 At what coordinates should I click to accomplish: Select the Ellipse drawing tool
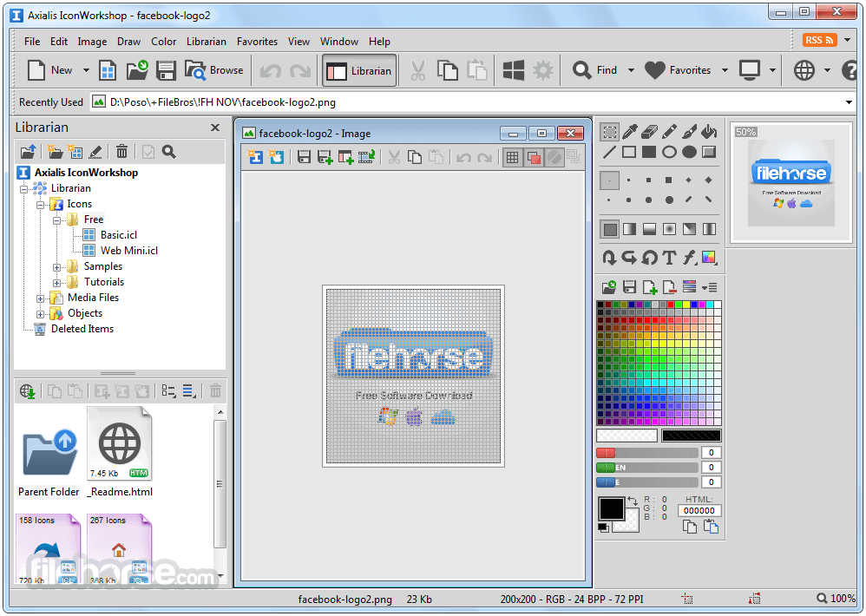click(670, 152)
